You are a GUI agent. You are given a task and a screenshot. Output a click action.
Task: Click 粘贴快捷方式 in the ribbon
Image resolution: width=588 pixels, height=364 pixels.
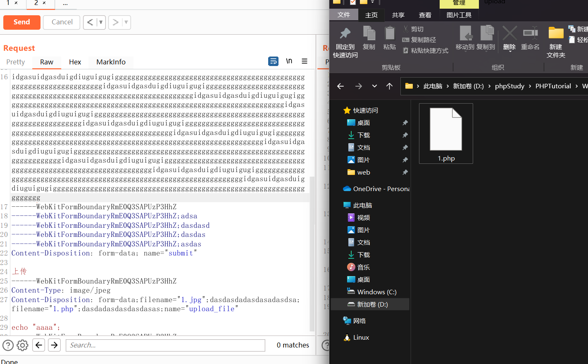[425, 50]
